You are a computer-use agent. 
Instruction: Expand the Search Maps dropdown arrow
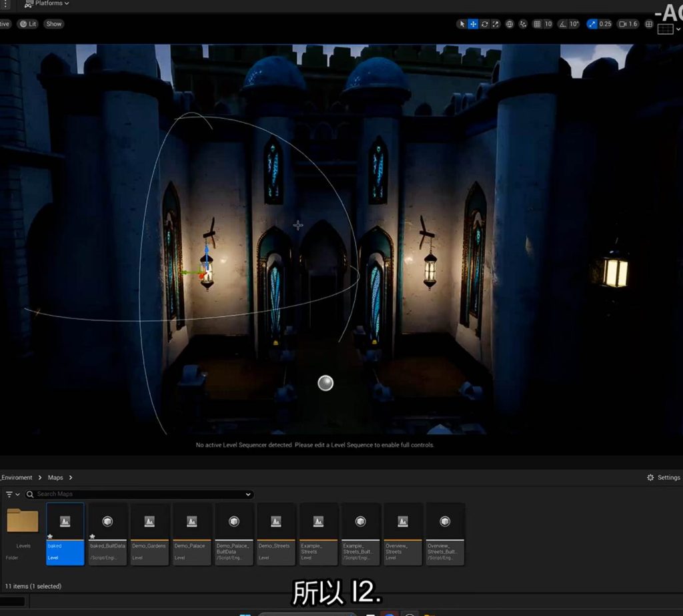coord(248,495)
